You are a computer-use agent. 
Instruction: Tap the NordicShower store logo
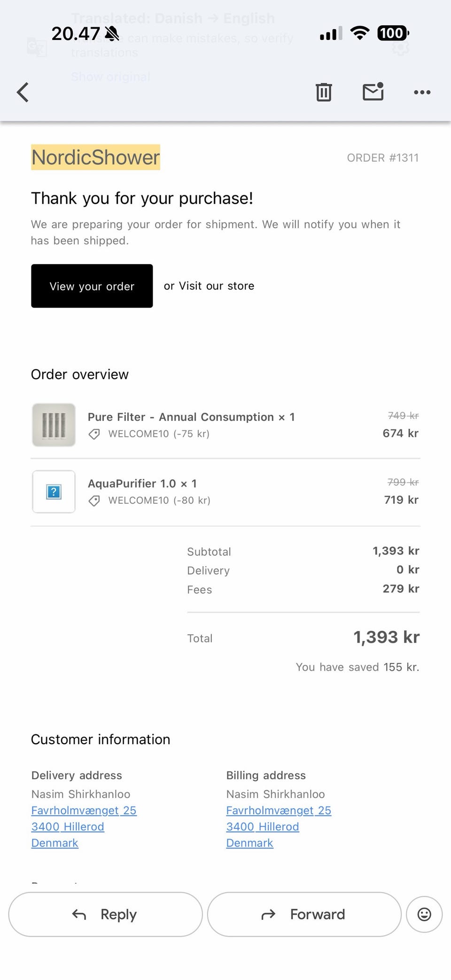[x=95, y=157]
